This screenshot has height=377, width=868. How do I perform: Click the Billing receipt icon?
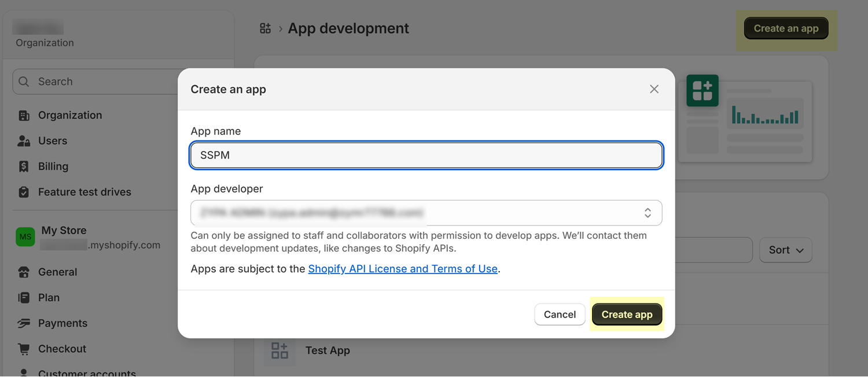click(x=24, y=167)
